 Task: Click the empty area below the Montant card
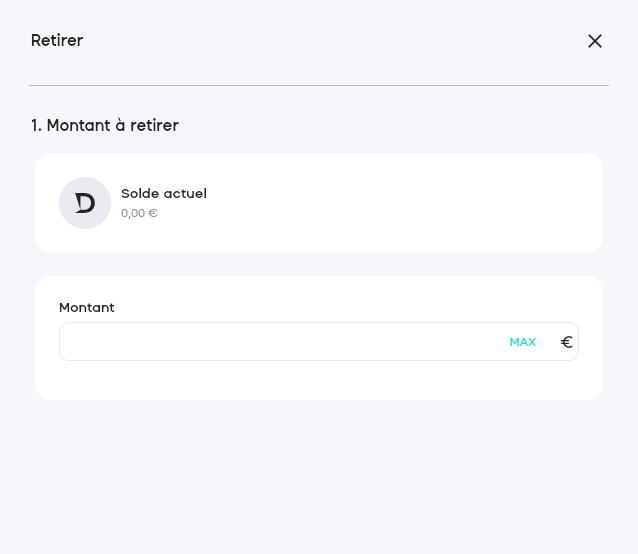[x=319, y=470]
